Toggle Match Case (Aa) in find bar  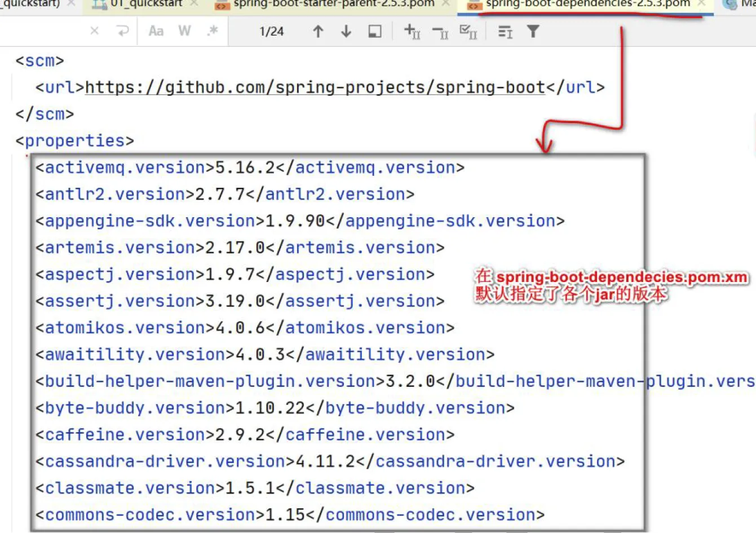click(x=156, y=31)
